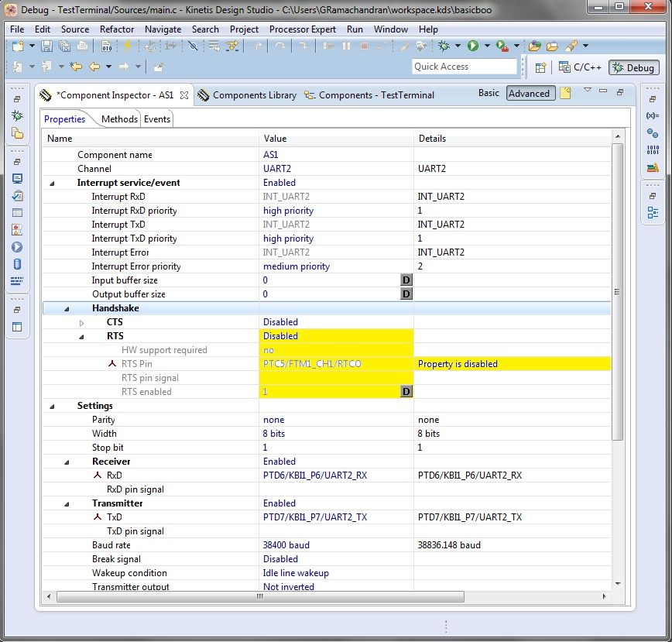Screen dimensions: 672x642
Task: Minimize the Component Inspector view pane
Action: (603, 91)
